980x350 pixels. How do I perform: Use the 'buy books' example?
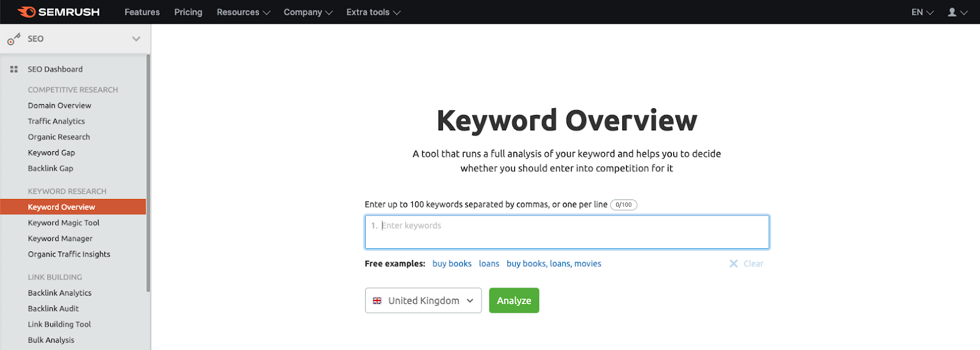coord(452,264)
